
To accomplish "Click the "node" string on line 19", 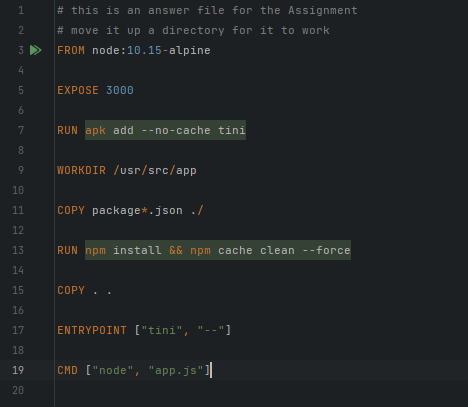I will click(x=113, y=370).
